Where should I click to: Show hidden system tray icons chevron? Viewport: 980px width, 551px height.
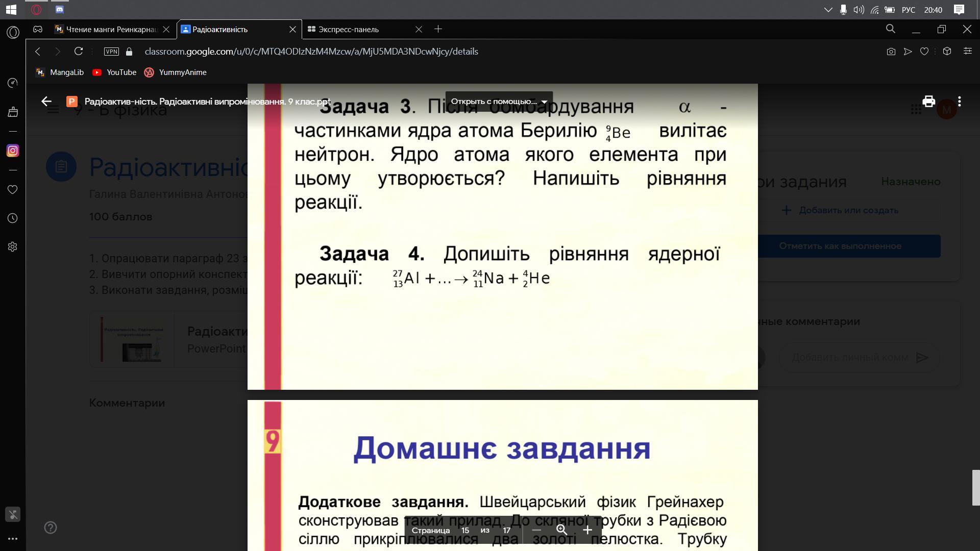pos(828,10)
